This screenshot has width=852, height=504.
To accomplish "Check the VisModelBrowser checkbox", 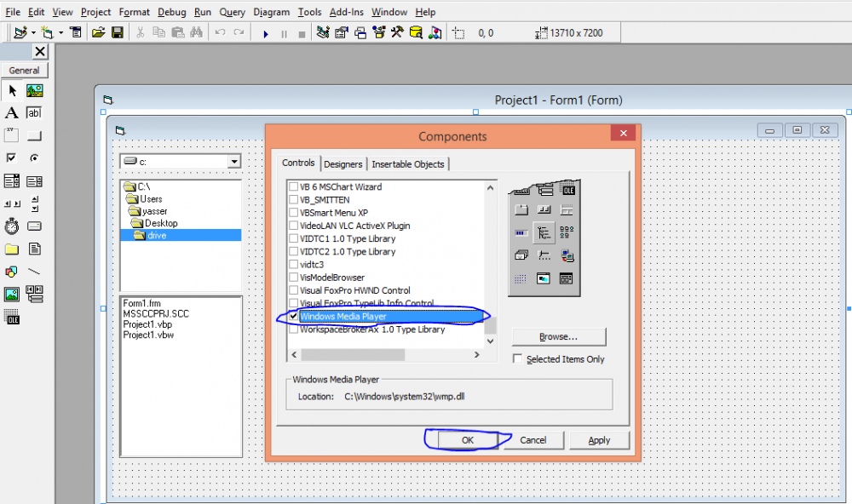I will pyautogui.click(x=293, y=277).
